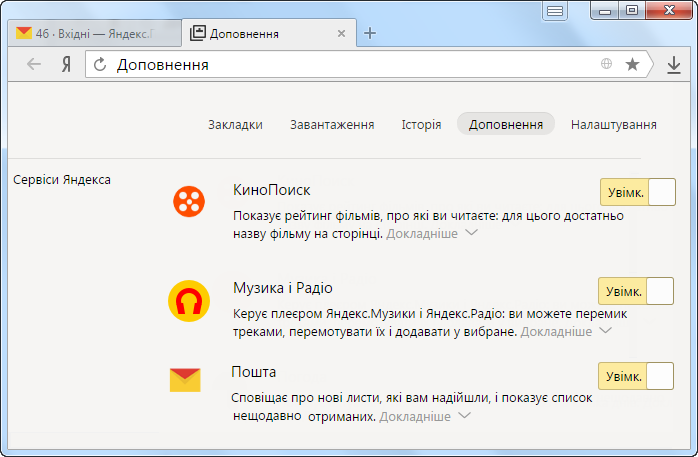Viewport: 698px width, 457px height.
Task: Click the Сервіси Яндекса section heading
Action: 62,180
